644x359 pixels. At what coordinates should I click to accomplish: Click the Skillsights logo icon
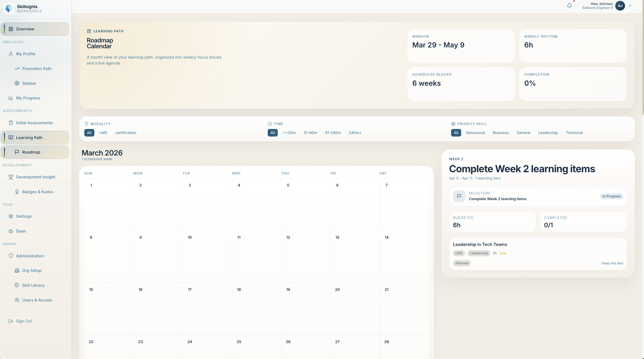pos(9,9)
